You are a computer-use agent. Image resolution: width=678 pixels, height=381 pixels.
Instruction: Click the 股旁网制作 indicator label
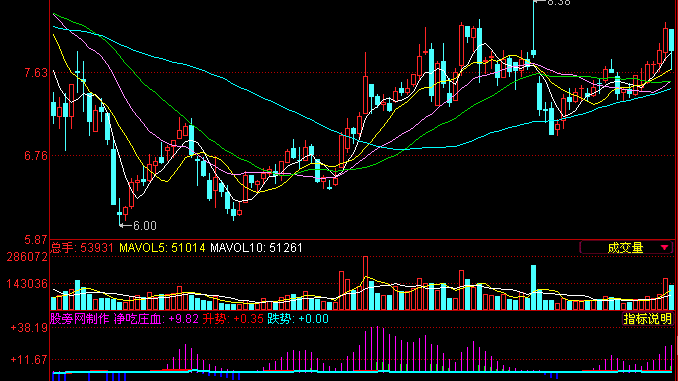80,319
